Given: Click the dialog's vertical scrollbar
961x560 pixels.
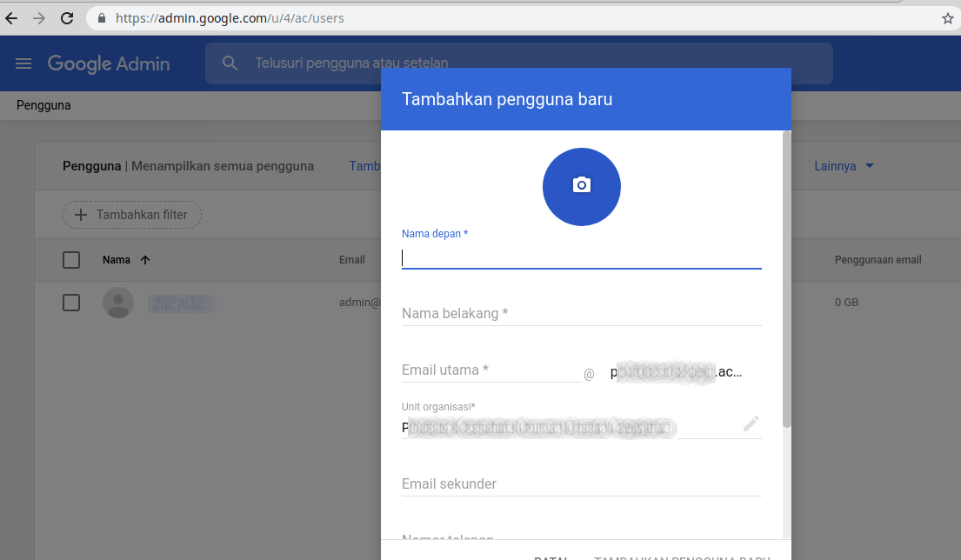Looking at the screenshot, I should pos(786,278).
